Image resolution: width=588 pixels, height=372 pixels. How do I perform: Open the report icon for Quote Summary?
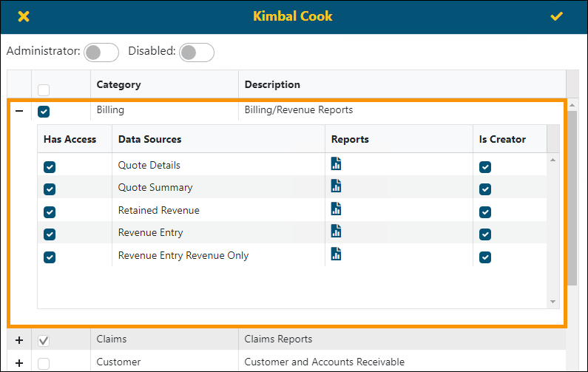[x=336, y=187]
